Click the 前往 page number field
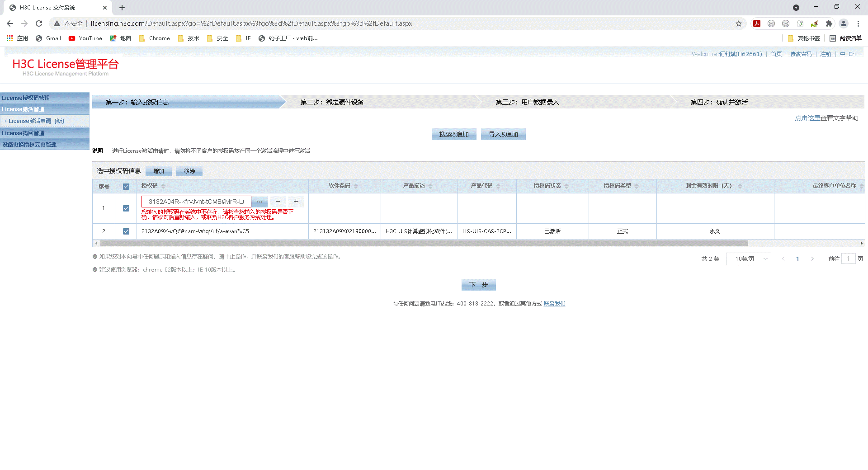 pyautogui.click(x=849, y=259)
